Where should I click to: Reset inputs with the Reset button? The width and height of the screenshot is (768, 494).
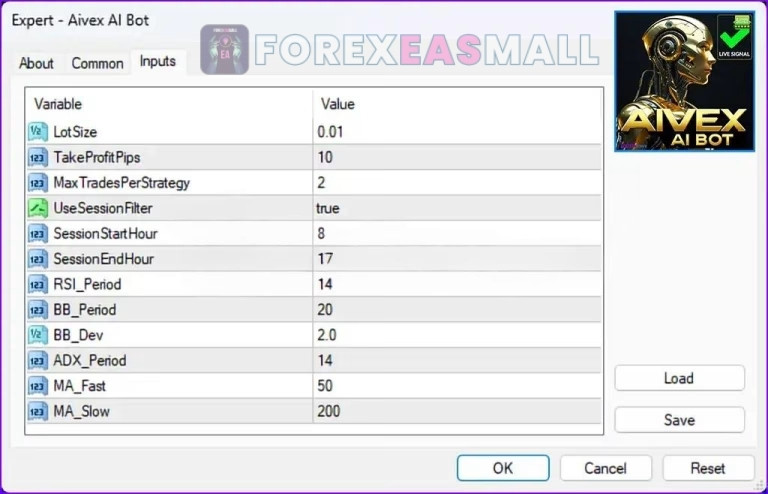708,468
